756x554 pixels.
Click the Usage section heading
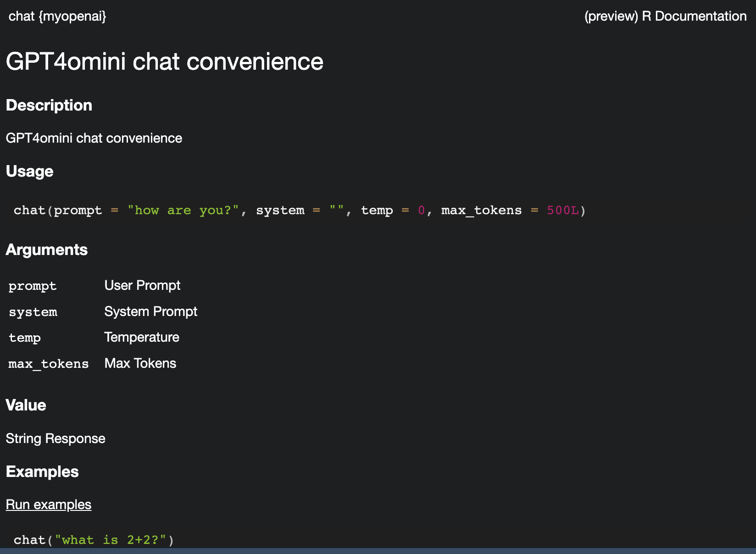[x=29, y=172]
